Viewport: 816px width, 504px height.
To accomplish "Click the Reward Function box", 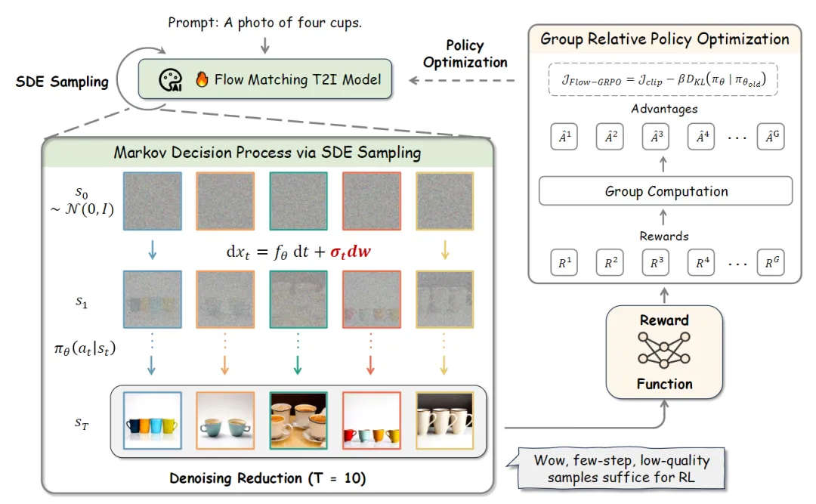I will coord(664,352).
